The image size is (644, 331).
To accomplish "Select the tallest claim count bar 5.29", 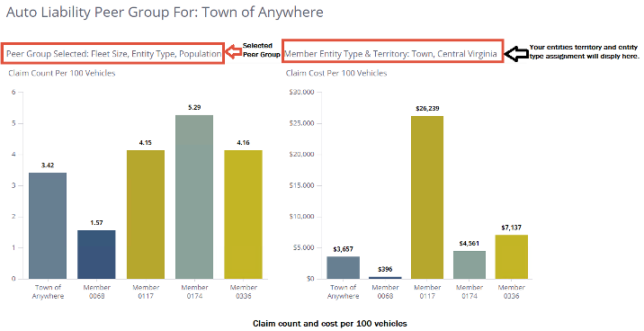I will pyautogui.click(x=194, y=197).
